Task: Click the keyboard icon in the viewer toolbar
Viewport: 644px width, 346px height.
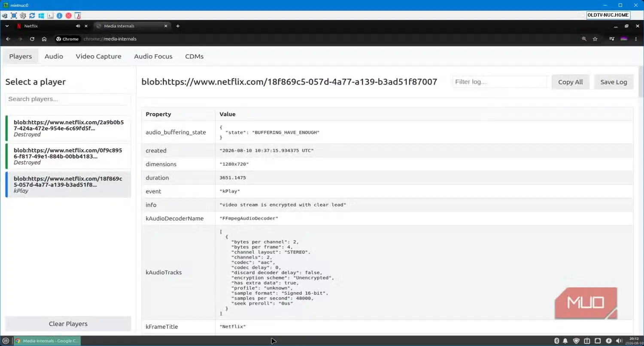Action: [x=50, y=15]
